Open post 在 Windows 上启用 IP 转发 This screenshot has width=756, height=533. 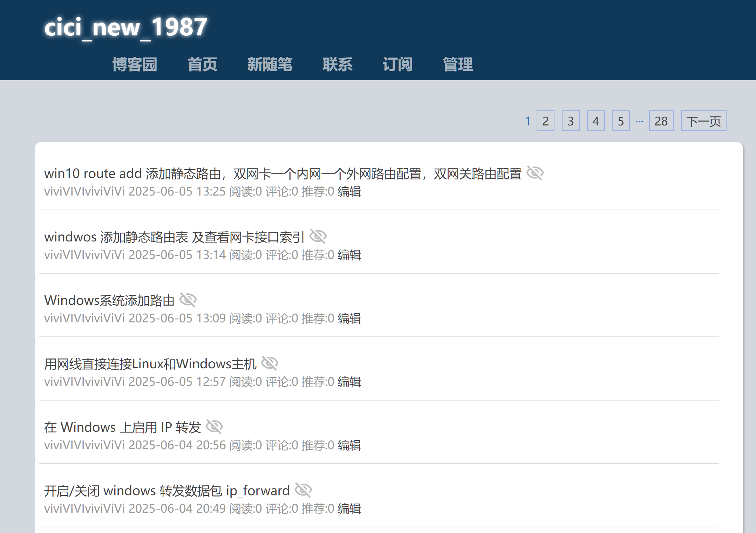point(123,427)
